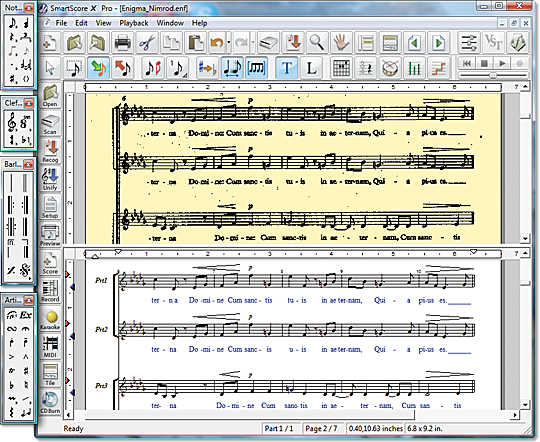540x442 pixels.
Task: Click the guitar fretboard grid icon
Action: 342,68
